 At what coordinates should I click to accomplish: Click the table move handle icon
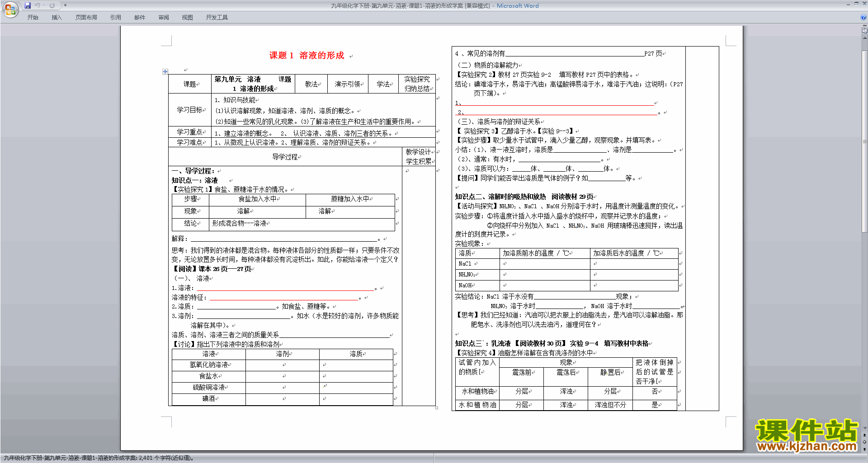pyautogui.click(x=165, y=71)
